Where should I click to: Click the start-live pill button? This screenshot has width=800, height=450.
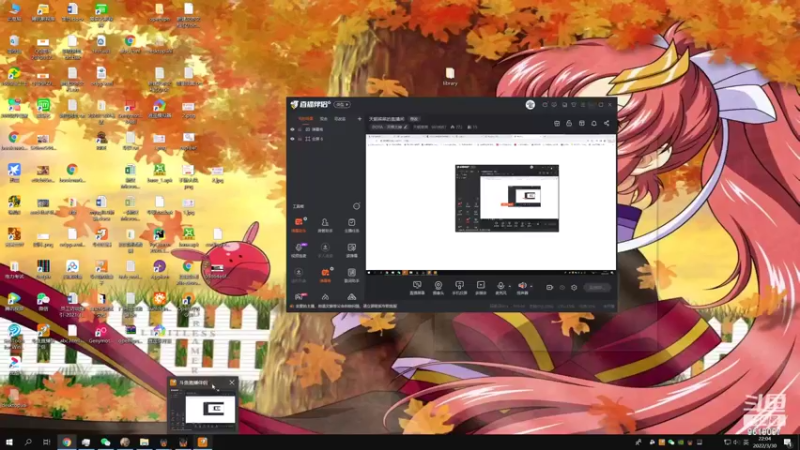point(596,287)
